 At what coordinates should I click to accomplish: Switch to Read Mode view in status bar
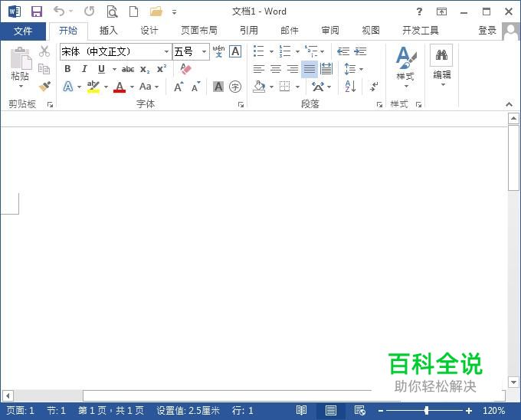301,411
